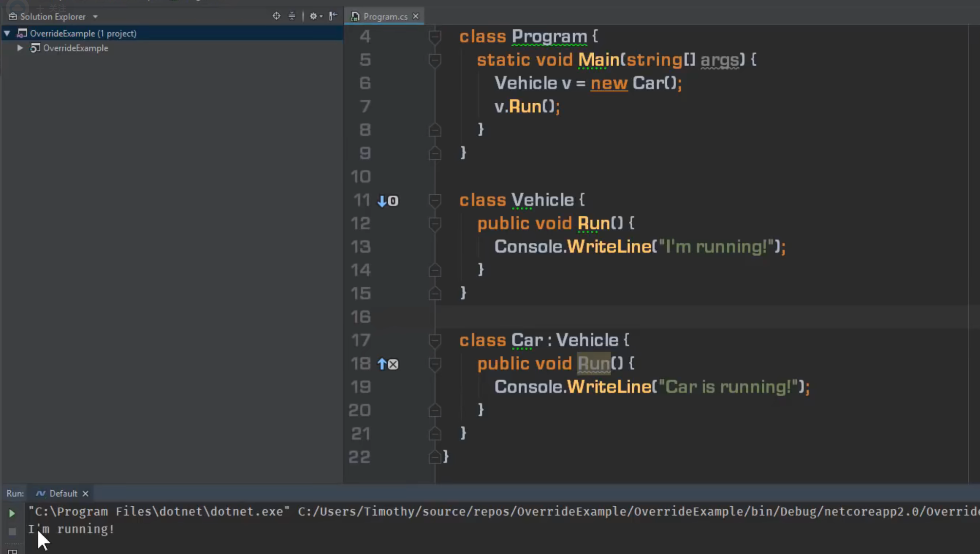Click the 'Main' method name on line 5
Image resolution: width=980 pixels, height=554 pixels.
coord(599,60)
